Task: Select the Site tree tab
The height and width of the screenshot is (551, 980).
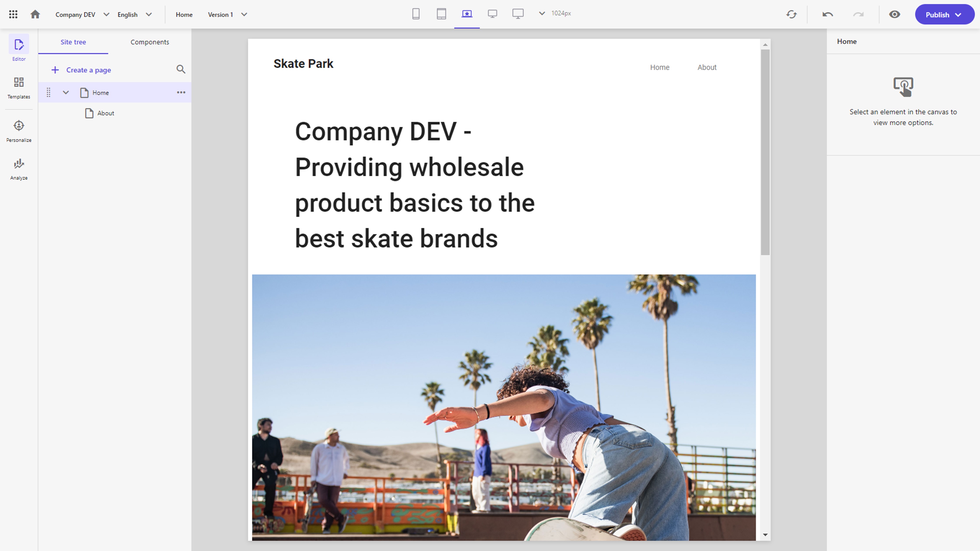Action: click(x=73, y=42)
